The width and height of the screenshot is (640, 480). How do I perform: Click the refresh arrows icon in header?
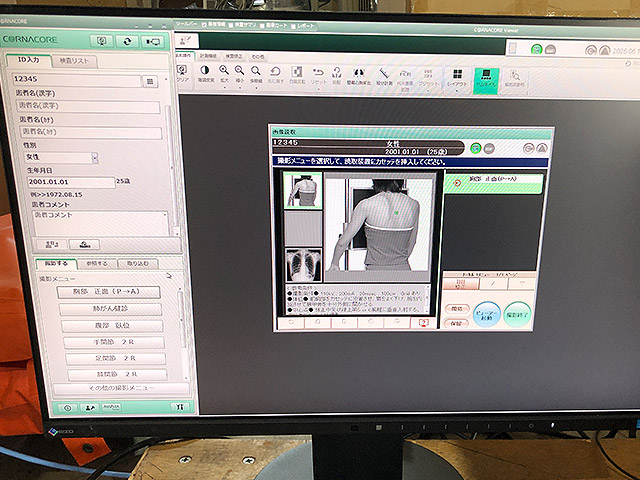point(127,42)
